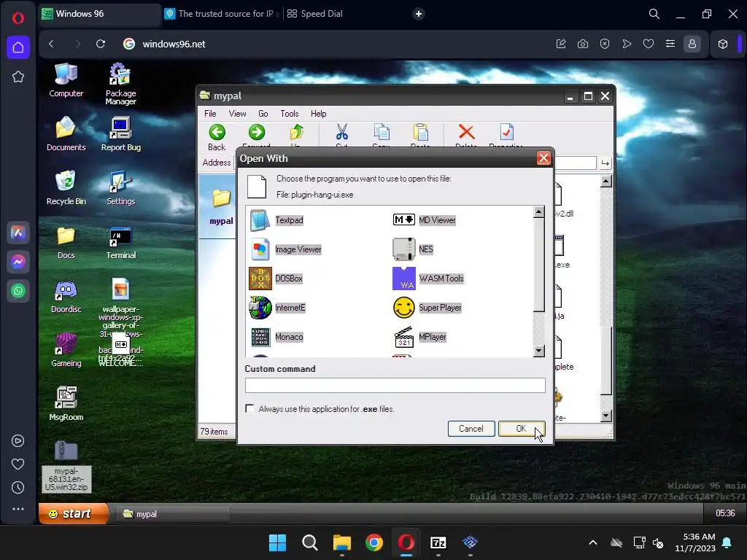Open the Gameing desktop shortcut
This screenshot has height=560, width=747.
66,350
